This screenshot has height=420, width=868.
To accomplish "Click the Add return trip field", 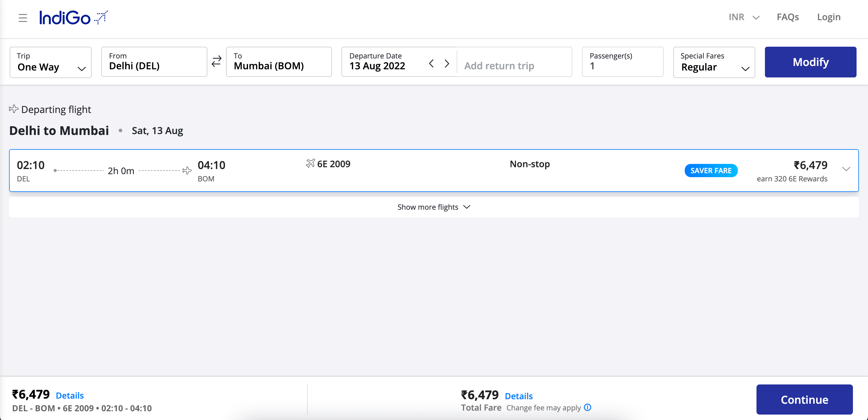I will point(514,65).
